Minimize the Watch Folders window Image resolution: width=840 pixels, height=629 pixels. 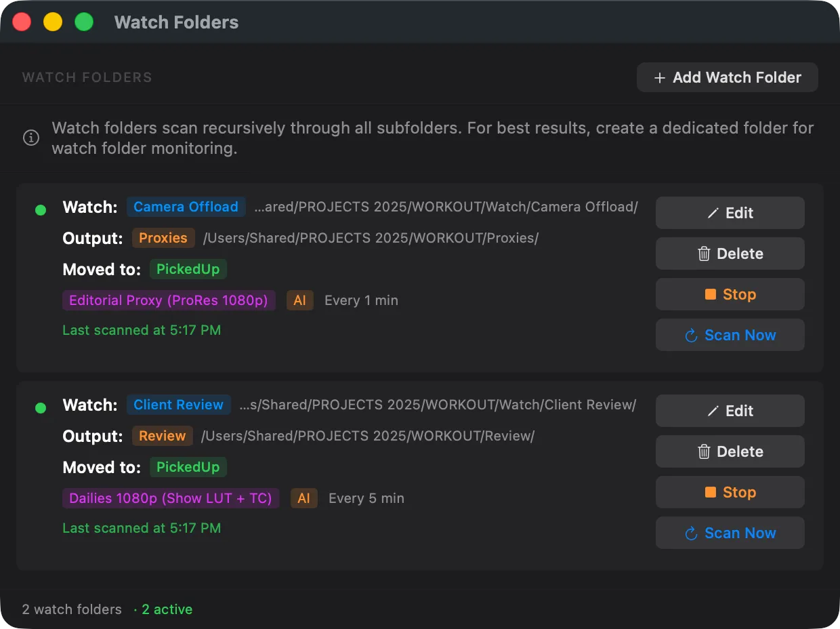click(53, 22)
